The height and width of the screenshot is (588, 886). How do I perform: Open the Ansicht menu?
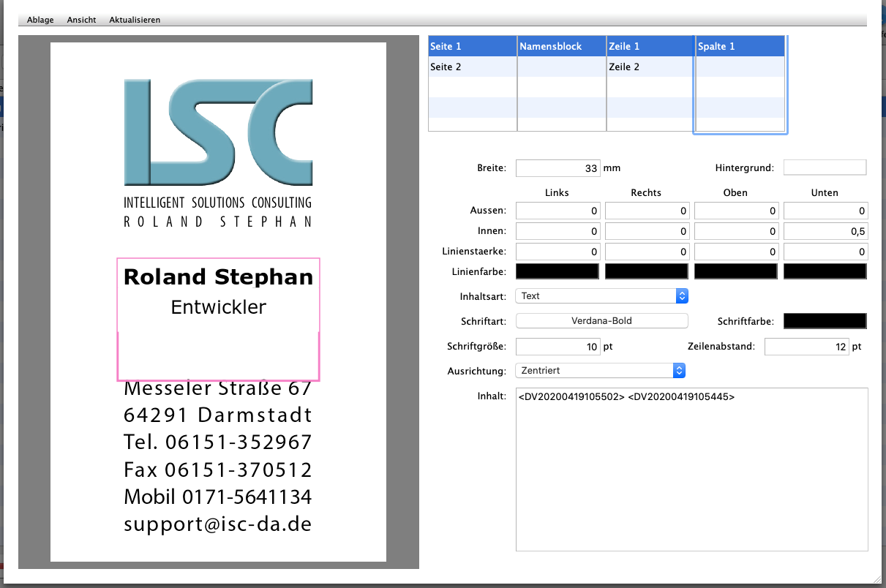[81, 20]
